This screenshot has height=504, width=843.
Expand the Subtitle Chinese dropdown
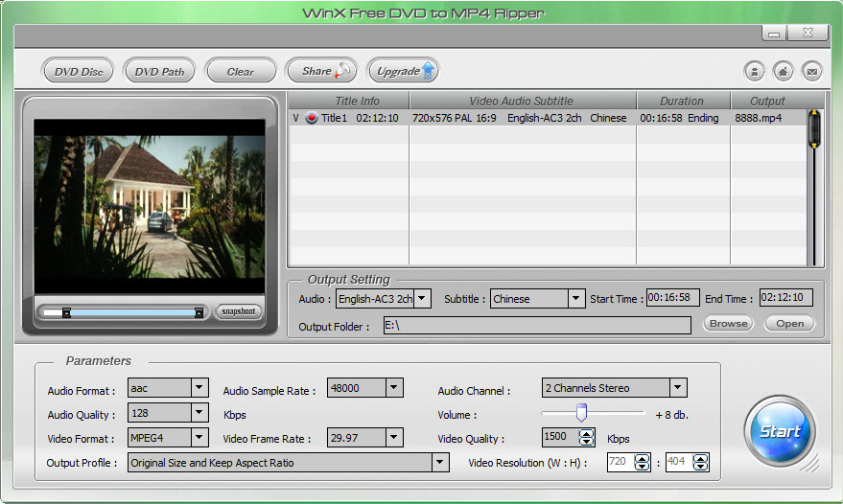click(x=575, y=298)
